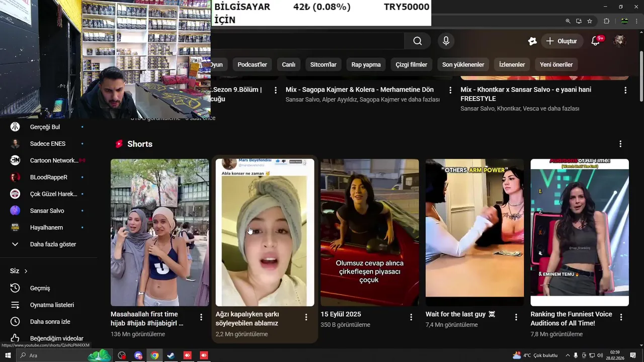Image resolution: width=644 pixels, height=362 pixels.
Task: Open options menu for the Shorts shelf
Action: pos(620,144)
